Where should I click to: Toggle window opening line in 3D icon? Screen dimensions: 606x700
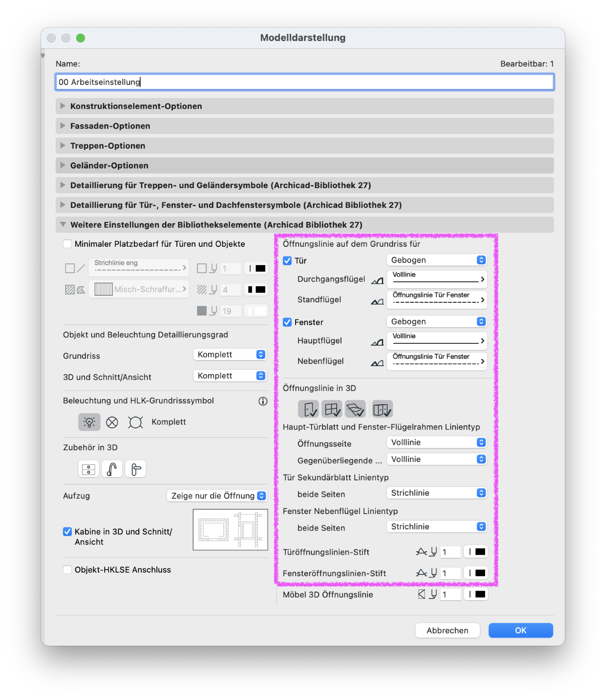click(332, 409)
